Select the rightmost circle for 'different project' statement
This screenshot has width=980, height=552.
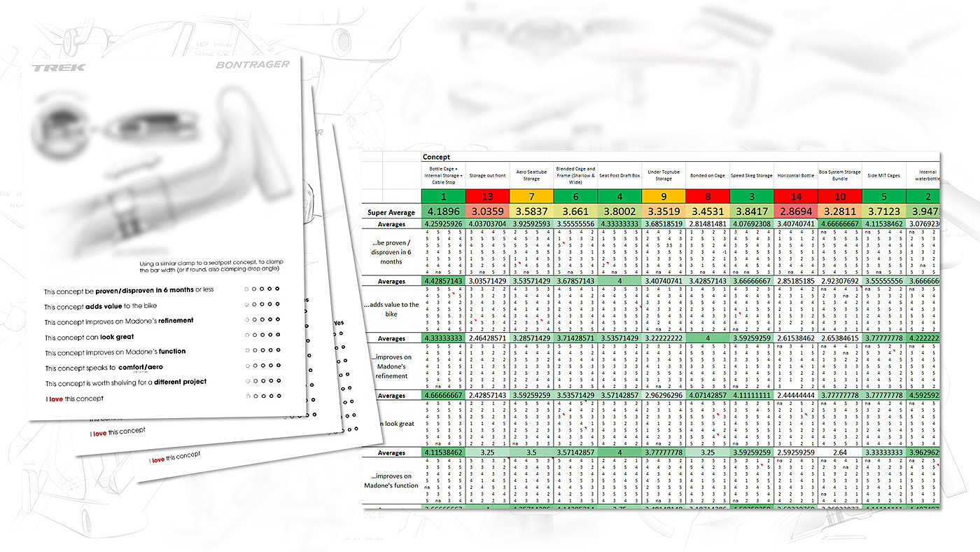click(279, 382)
